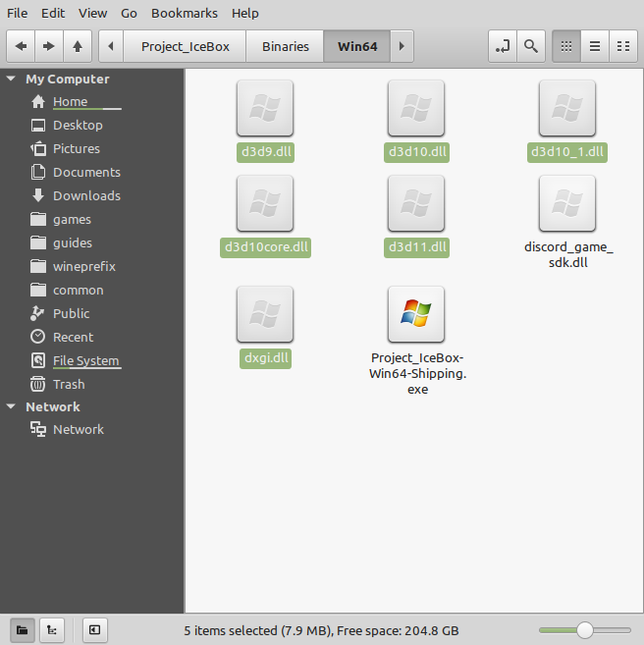The height and width of the screenshot is (645, 644).
Task: Show places in the sidebar
Action: tap(23, 630)
